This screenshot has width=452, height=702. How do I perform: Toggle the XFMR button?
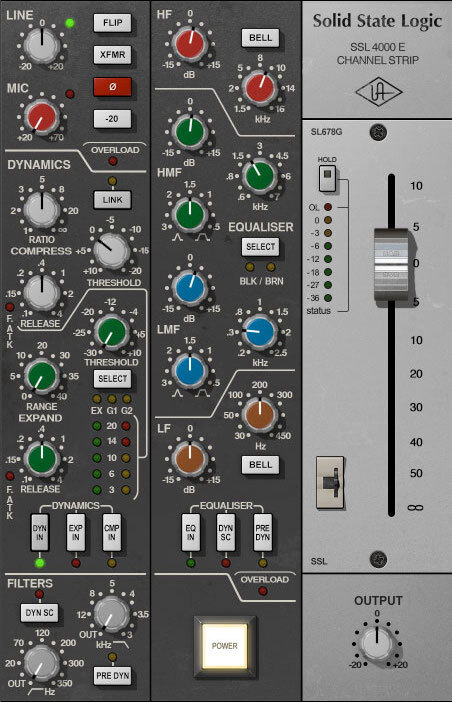pyautogui.click(x=112, y=55)
